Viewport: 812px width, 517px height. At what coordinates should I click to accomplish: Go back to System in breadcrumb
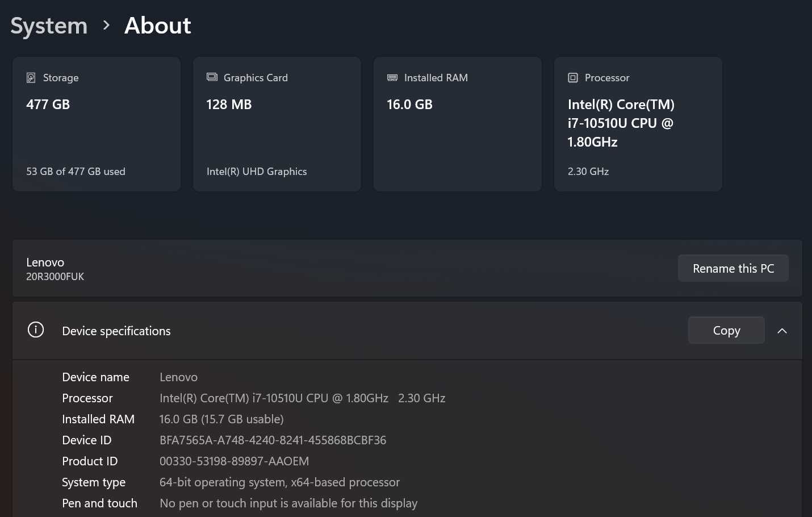[x=49, y=26]
